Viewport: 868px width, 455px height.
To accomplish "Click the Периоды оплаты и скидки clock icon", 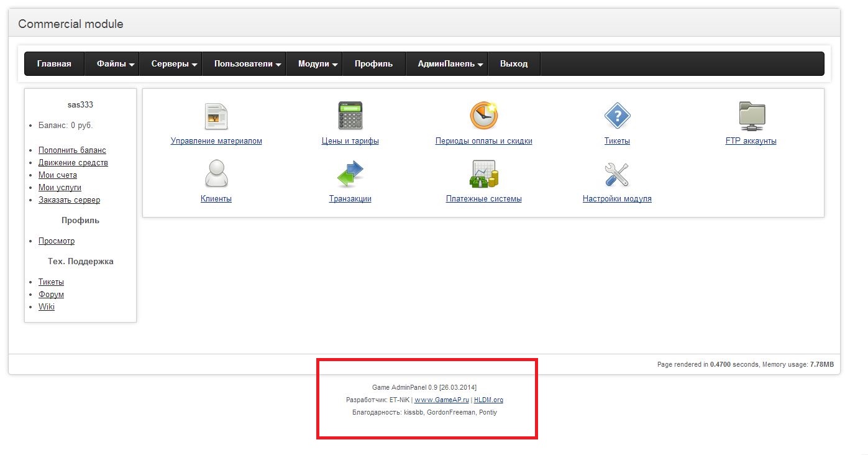I will [x=483, y=116].
